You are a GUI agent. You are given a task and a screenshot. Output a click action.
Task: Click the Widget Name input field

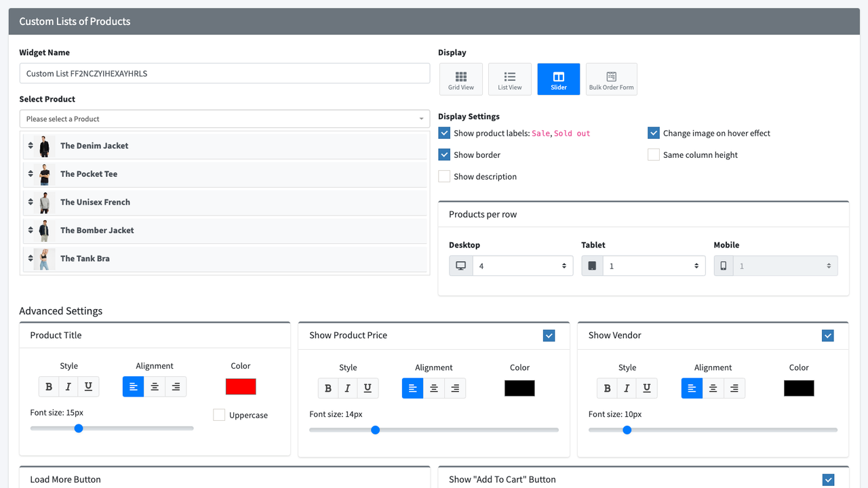pos(224,73)
